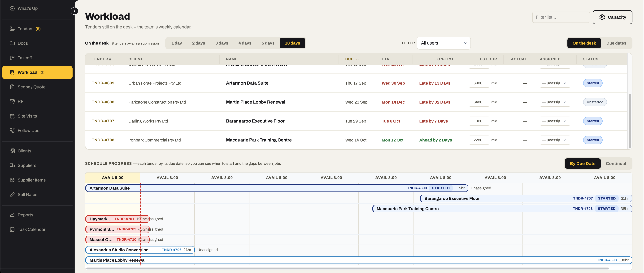Click the Barangaroo Executive Floor schedule bar
Screen dimensions: 644x273
point(526,198)
